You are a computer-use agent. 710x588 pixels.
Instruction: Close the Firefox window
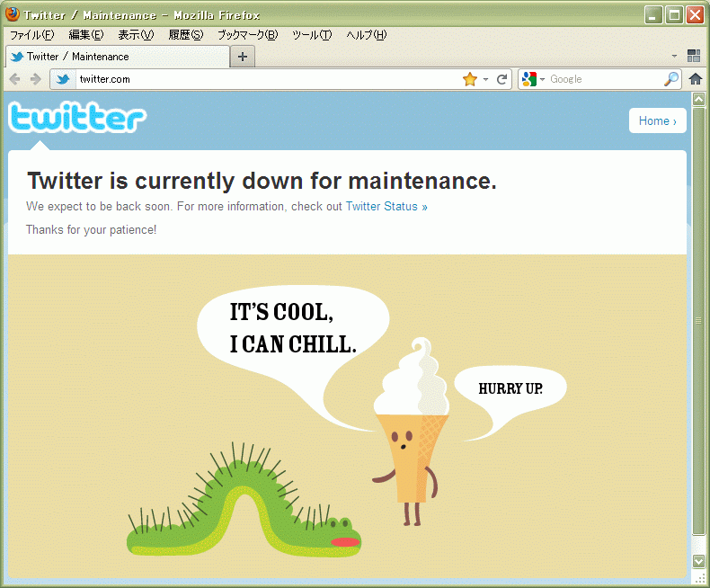pyautogui.click(x=695, y=15)
